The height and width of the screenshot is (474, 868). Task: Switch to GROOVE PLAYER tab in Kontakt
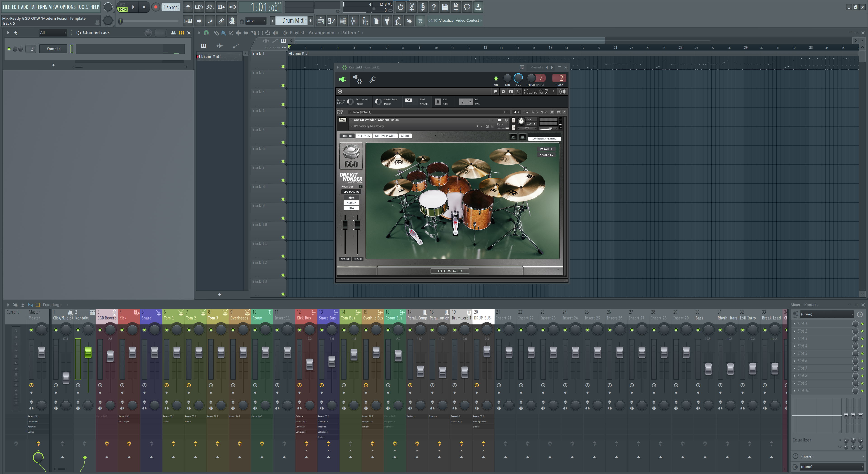385,136
